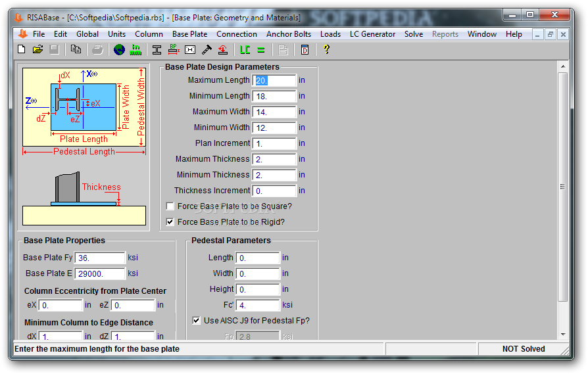Open the green LC generator icon
Viewport: 588px width, 374px height.
(x=245, y=49)
